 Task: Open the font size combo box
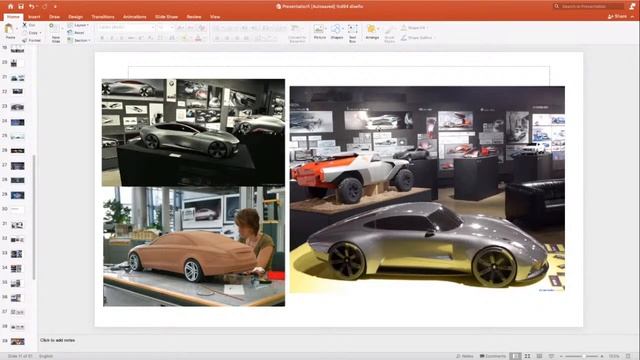tap(166, 27)
